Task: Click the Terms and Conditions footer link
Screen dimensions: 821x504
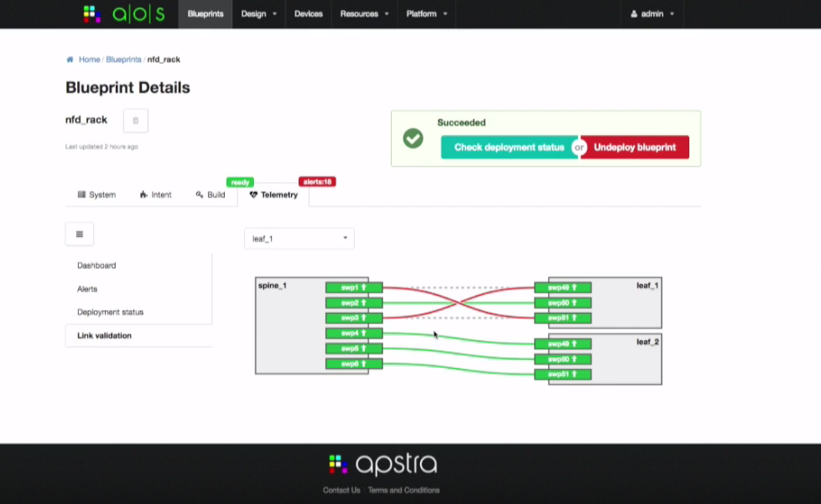Action: coord(403,490)
